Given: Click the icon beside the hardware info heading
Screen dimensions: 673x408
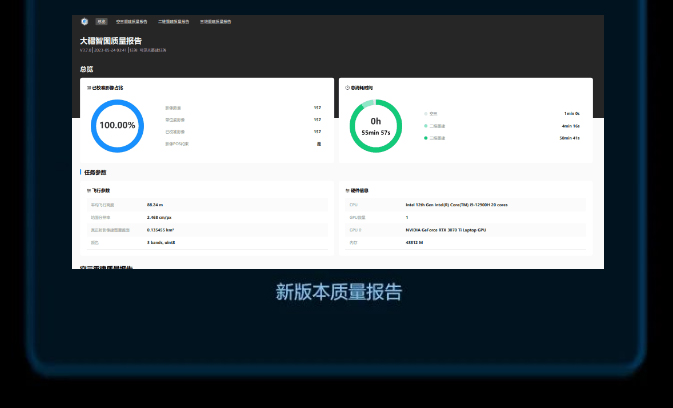Looking at the screenshot, I should pyautogui.click(x=347, y=190).
